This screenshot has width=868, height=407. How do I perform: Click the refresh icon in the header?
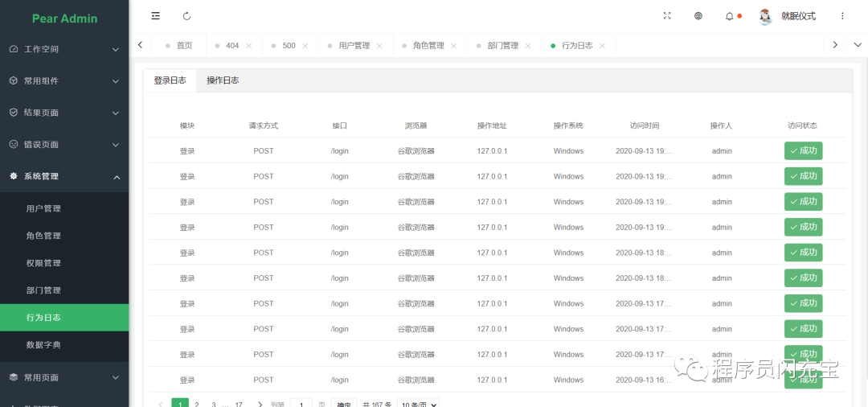tap(187, 16)
